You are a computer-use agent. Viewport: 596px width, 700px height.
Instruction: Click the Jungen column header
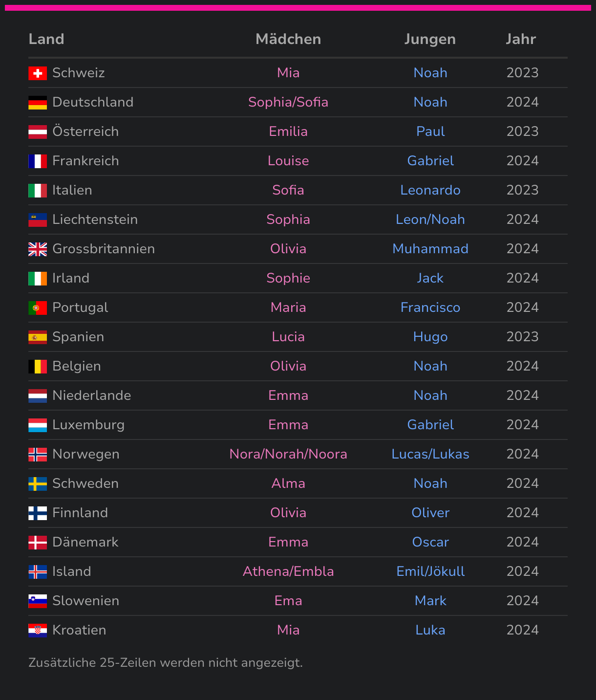pos(430,39)
